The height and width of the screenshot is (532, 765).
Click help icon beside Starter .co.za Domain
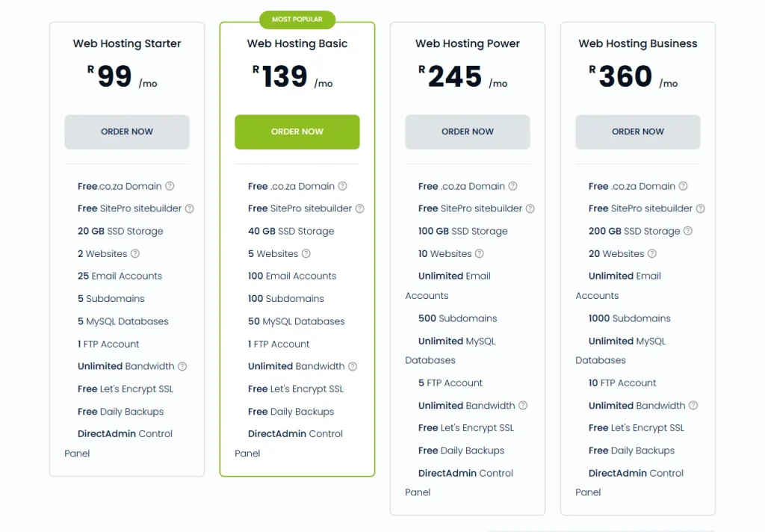(x=170, y=186)
